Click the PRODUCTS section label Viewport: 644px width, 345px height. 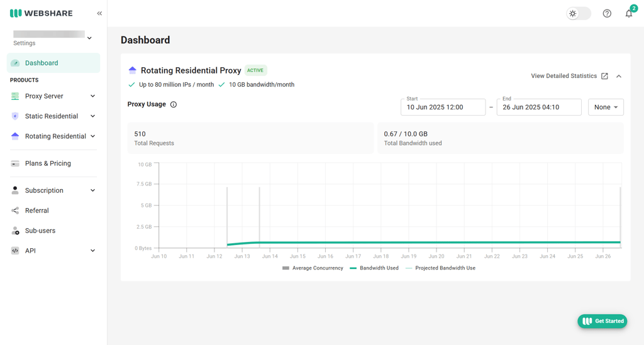point(25,80)
